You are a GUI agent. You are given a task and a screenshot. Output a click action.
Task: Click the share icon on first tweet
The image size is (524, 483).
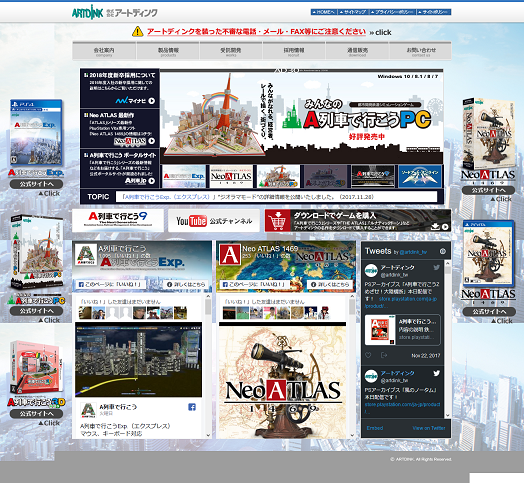pyautogui.click(x=384, y=355)
